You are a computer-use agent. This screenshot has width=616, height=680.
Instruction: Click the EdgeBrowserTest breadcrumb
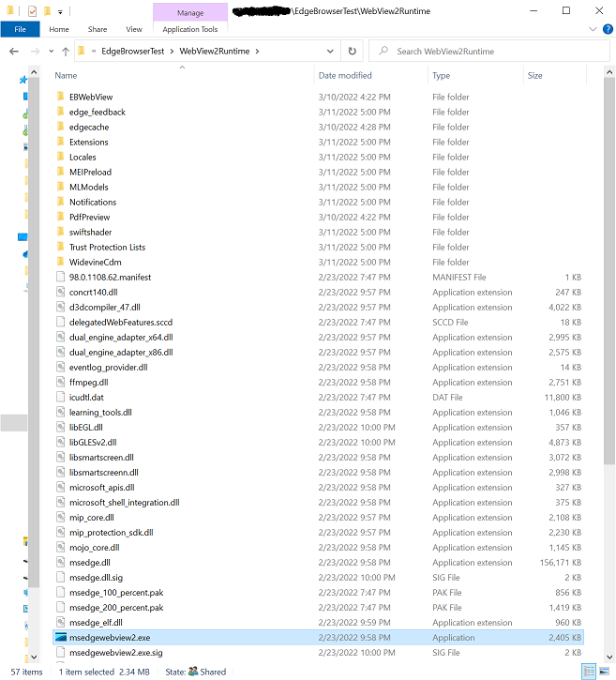pos(132,52)
